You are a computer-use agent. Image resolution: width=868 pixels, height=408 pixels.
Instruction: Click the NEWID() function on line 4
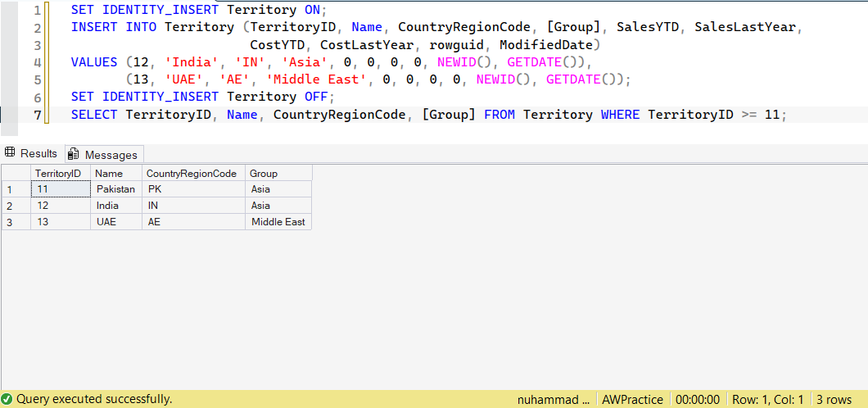click(x=464, y=62)
